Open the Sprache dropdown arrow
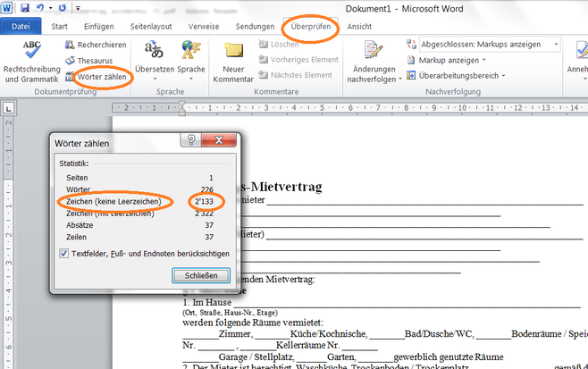The image size is (588, 369). click(x=191, y=79)
